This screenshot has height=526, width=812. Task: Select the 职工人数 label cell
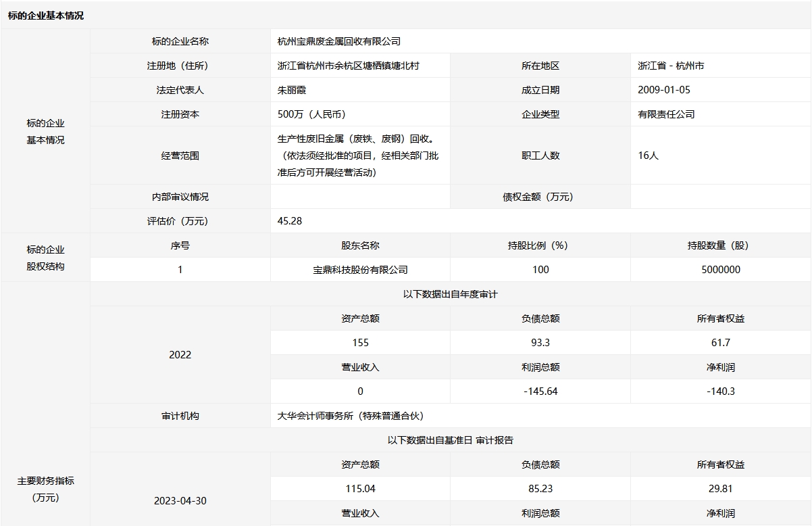click(x=540, y=156)
